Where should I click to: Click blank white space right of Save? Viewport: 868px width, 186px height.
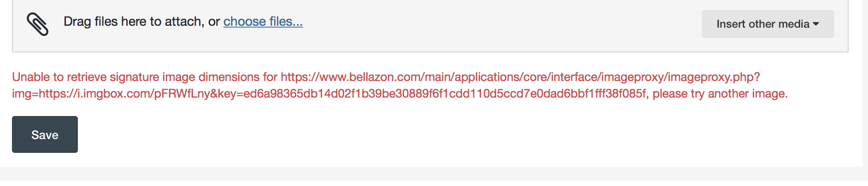415,134
